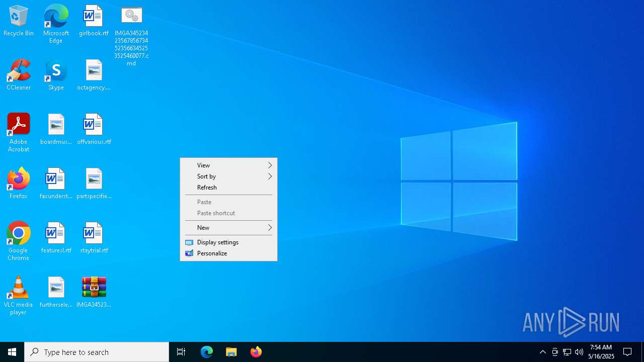This screenshot has height=362, width=644.
Task: Open the volume control tray icon
Action: point(579,352)
